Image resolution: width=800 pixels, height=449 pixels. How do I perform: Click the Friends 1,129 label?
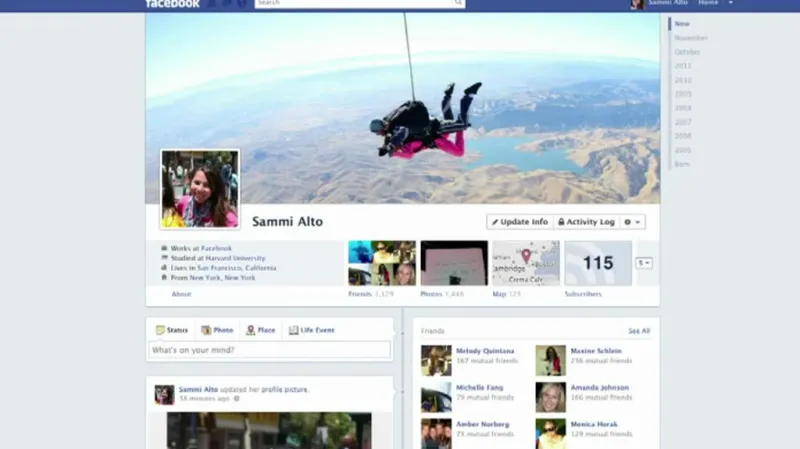(371, 294)
